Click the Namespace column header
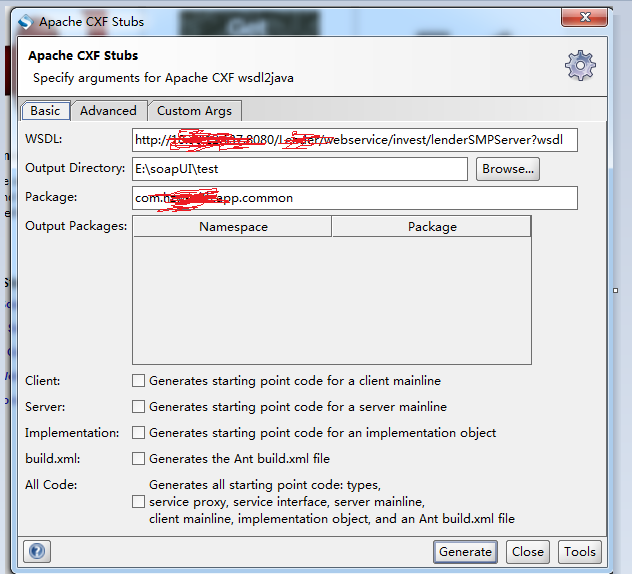The image size is (632, 574). 232,227
